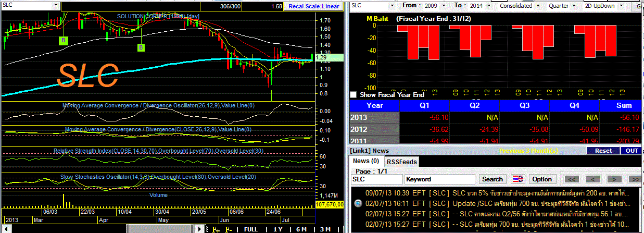Click Recal Scale-Linear button

tap(313, 6)
